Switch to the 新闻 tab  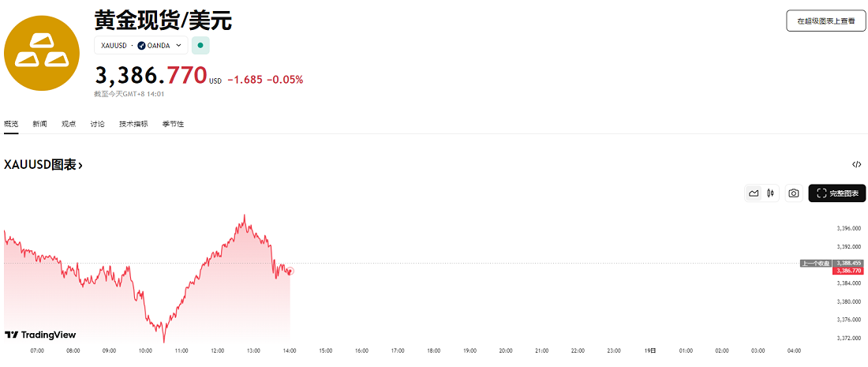tap(39, 124)
